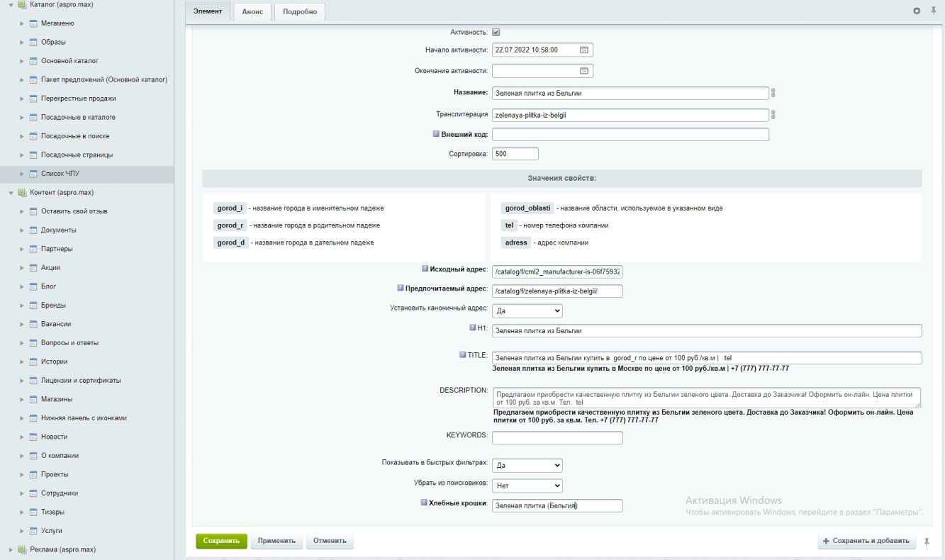Open the start activity calendar picker
The height and width of the screenshot is (560, 945).
coord(584,50)
